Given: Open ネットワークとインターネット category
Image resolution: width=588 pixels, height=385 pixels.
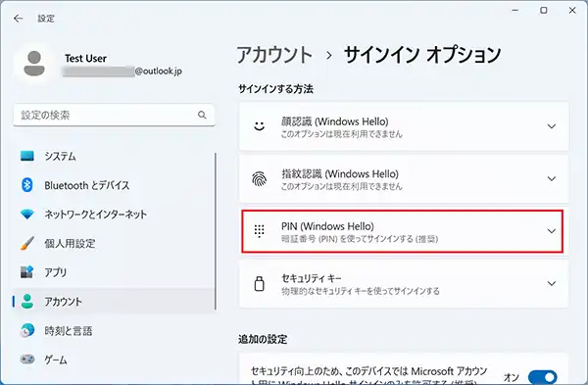Looking at the screenshot, I should (114, 215).
